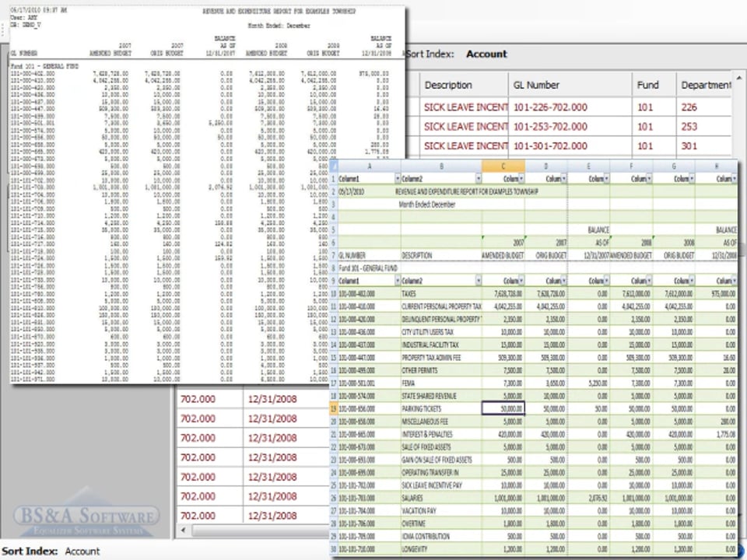Screen dimensions: 747x560
Task: Click Department cell 253
Action: point(703,127)
